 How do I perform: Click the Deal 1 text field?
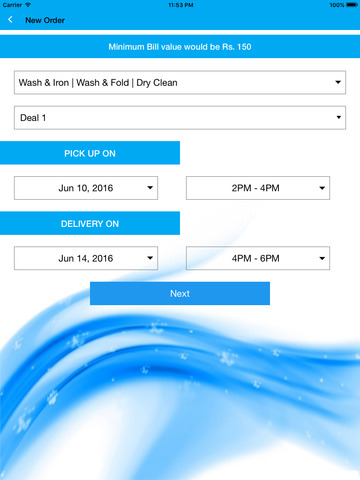pyautogui.click(x=180, y=118)
